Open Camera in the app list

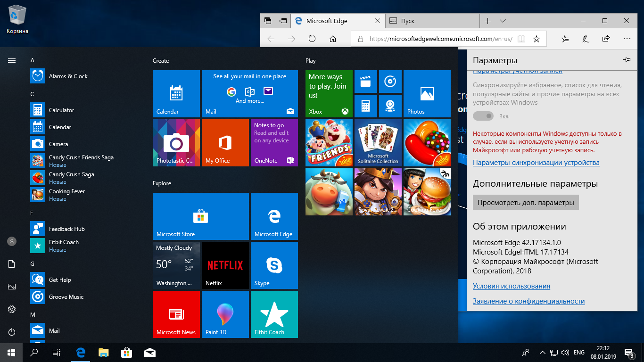[85, 144]
